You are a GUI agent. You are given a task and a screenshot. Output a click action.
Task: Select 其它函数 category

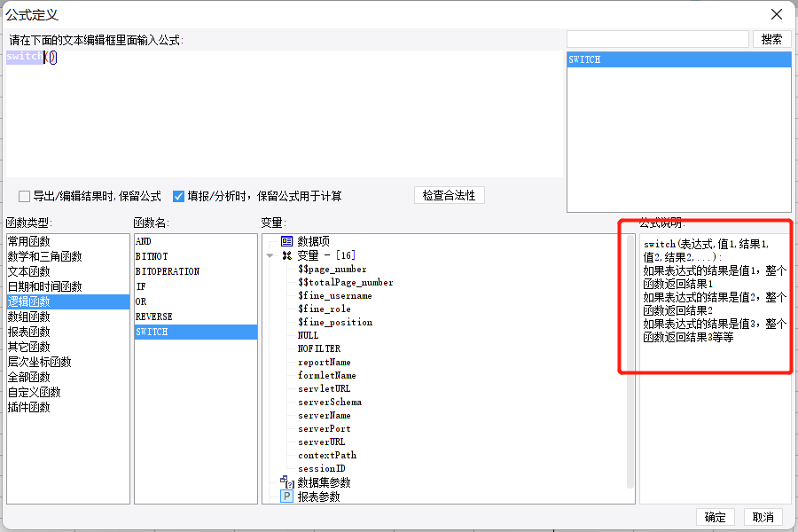pyautogui.click(x=68, y=347)
